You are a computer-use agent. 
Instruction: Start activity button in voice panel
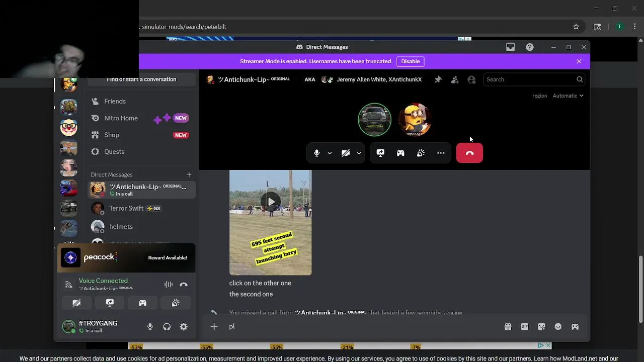tap(142, 303)
